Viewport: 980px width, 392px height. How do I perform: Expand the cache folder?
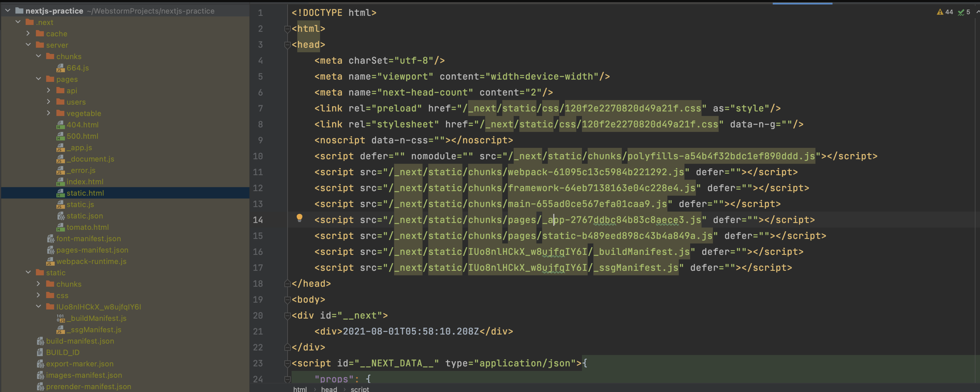coord(28,33)
